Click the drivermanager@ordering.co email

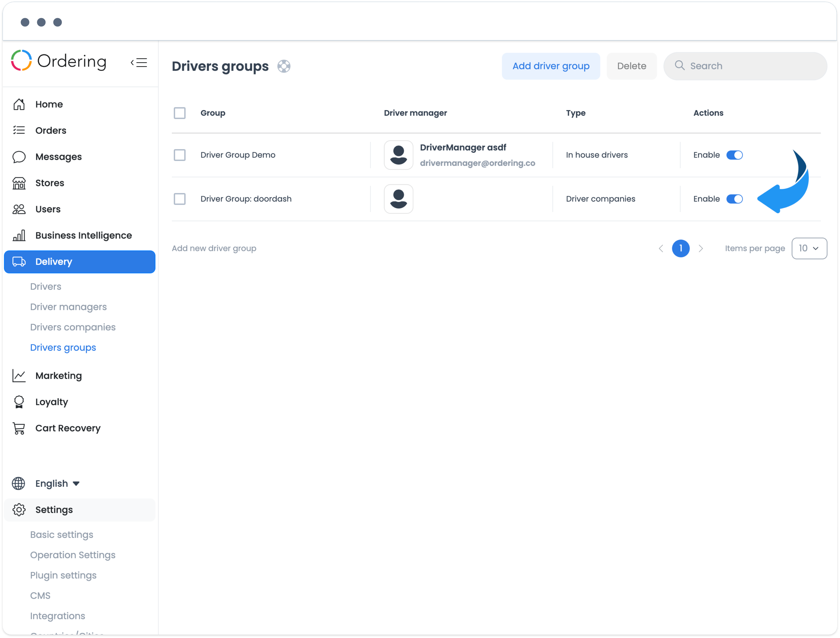477,163
